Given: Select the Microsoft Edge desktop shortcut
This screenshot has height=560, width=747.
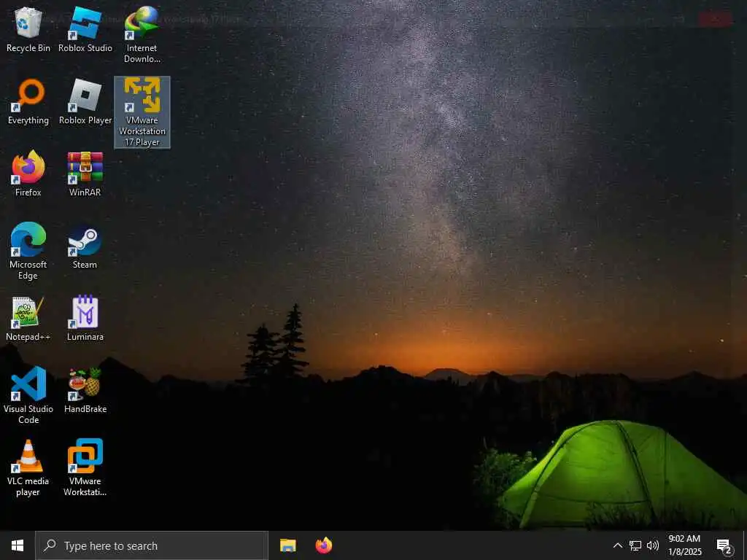Looking at the screenshot, I should [x=28, y=252].
